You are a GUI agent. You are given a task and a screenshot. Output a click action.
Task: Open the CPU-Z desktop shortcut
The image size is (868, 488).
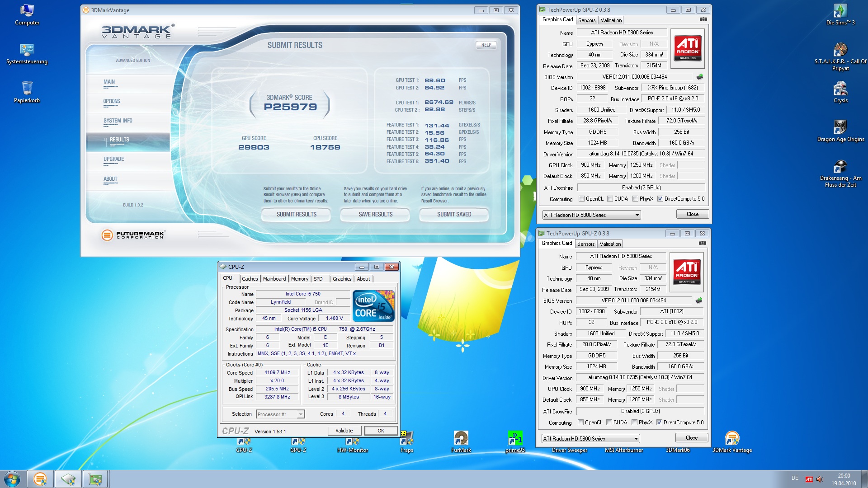click(x=244, y=445)
